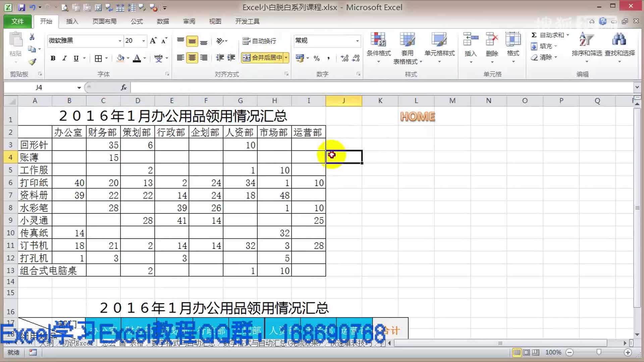Click the insert function fx icon
The image size is (644, 362).
point(123,87)
